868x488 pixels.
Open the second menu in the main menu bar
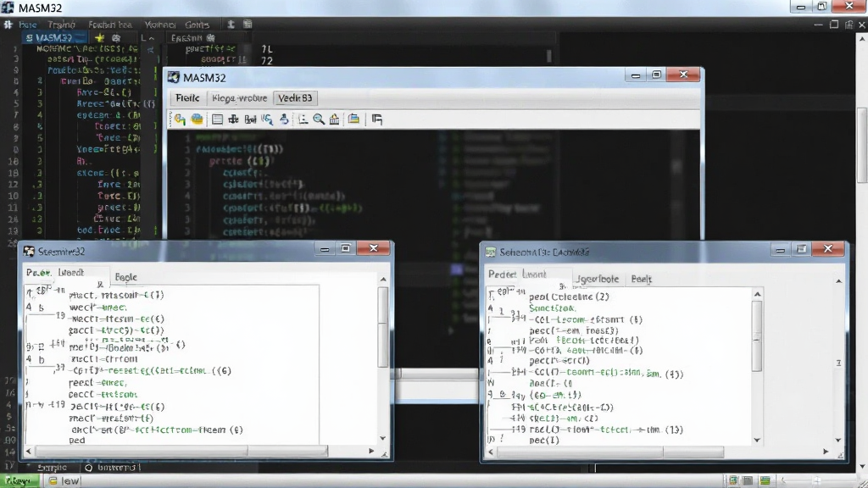61,25
